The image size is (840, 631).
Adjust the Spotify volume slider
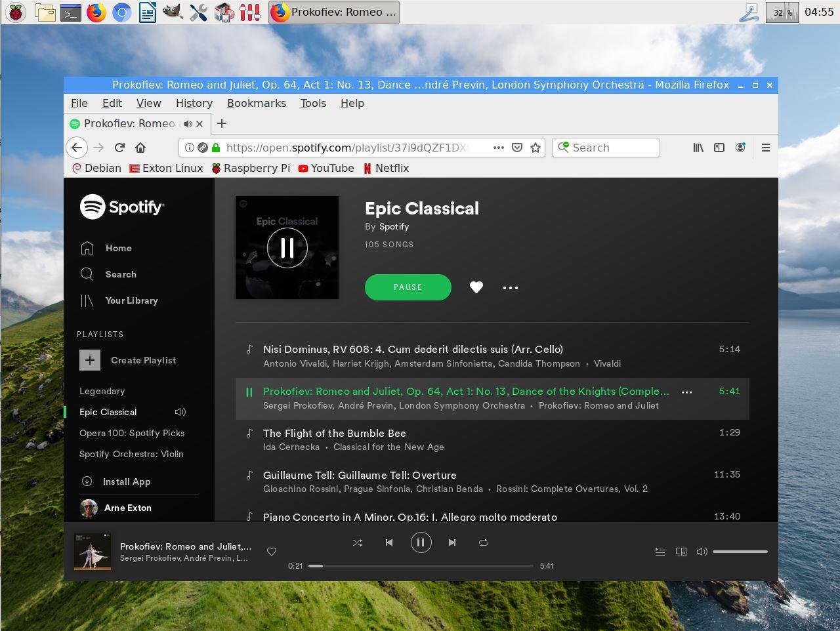tap(740, 552)
